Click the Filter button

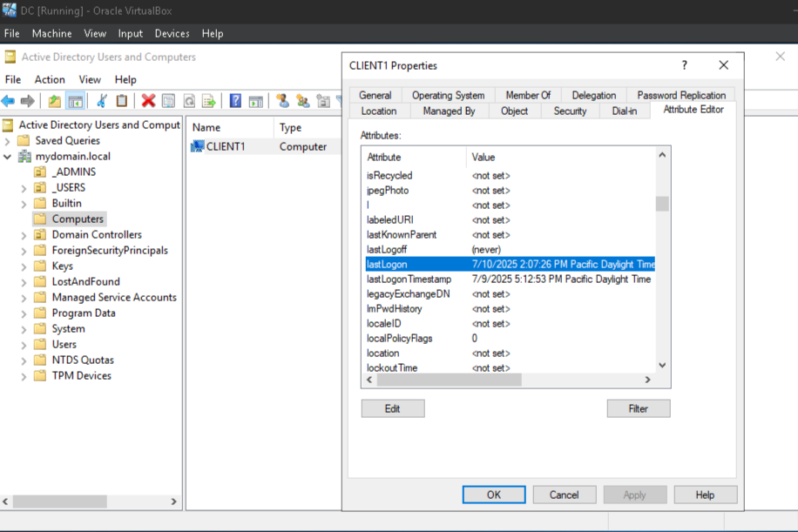[x=639, y=408]
